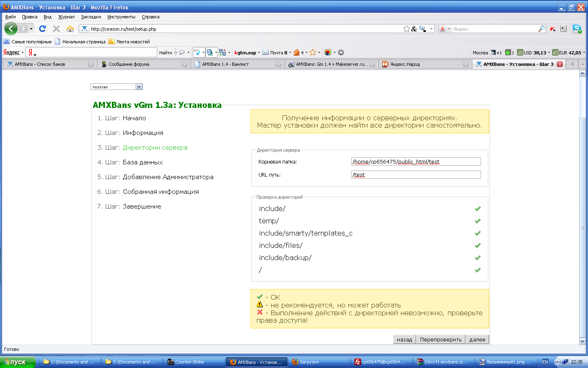Expand the EUR rate dropdown arrow

pyautogui.click(x=584, y=52)
